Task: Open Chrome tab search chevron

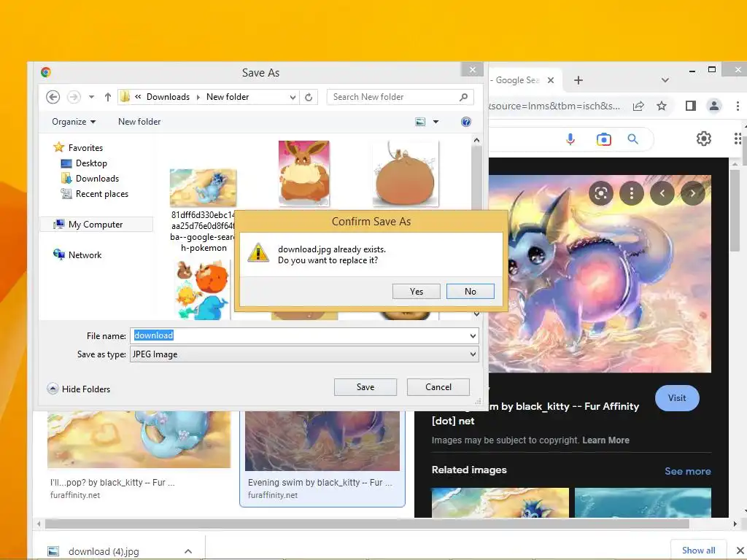Action: [665, 80]
